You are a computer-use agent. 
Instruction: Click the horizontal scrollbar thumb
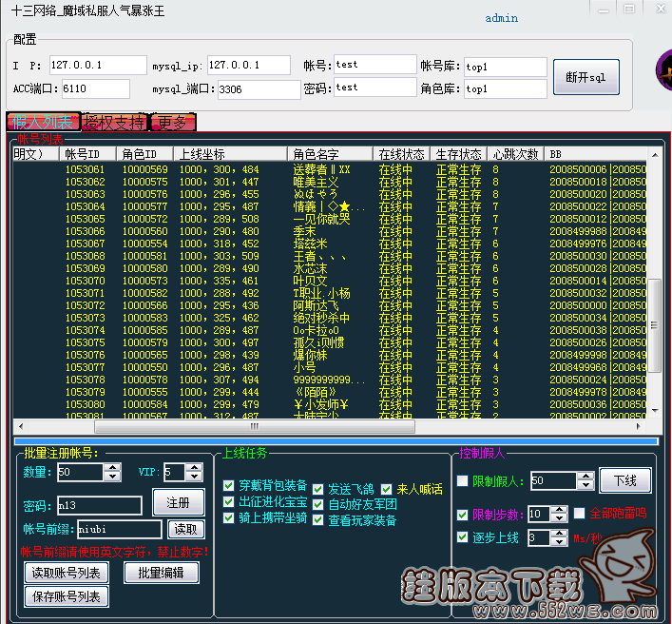pos(255,426)
